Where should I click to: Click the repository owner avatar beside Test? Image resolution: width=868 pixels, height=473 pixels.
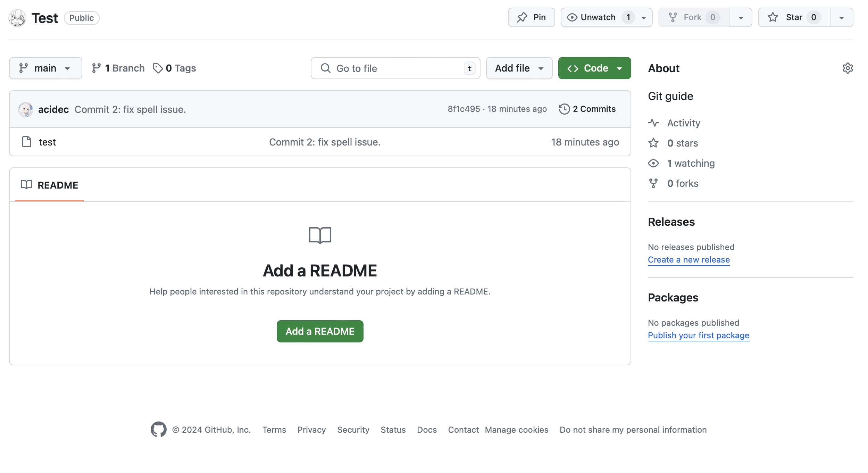(x=17, y=18)
